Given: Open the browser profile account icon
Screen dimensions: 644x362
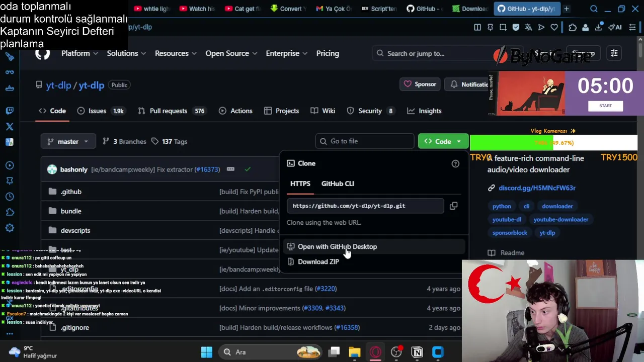Looking at the screenshot, I should click(x=586, y=27).
